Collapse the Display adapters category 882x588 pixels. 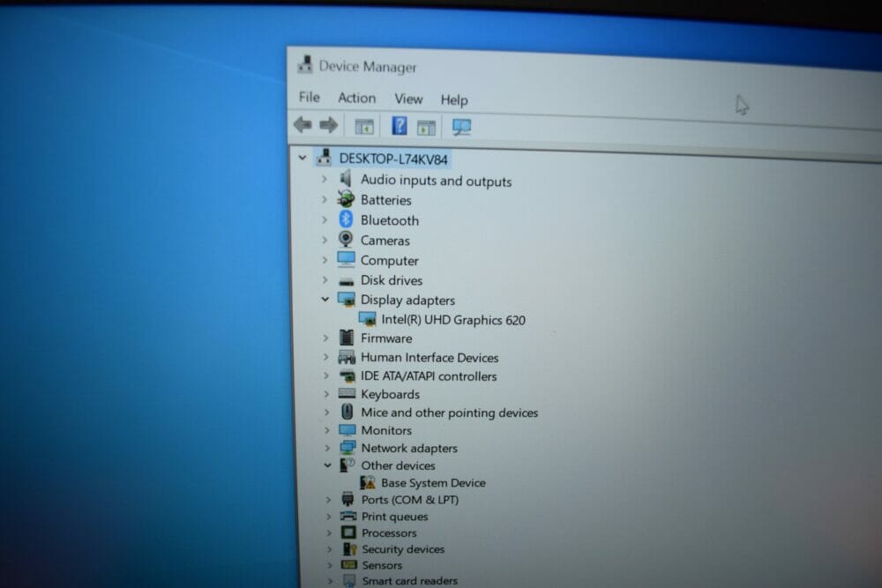click(x=325, y=299)
